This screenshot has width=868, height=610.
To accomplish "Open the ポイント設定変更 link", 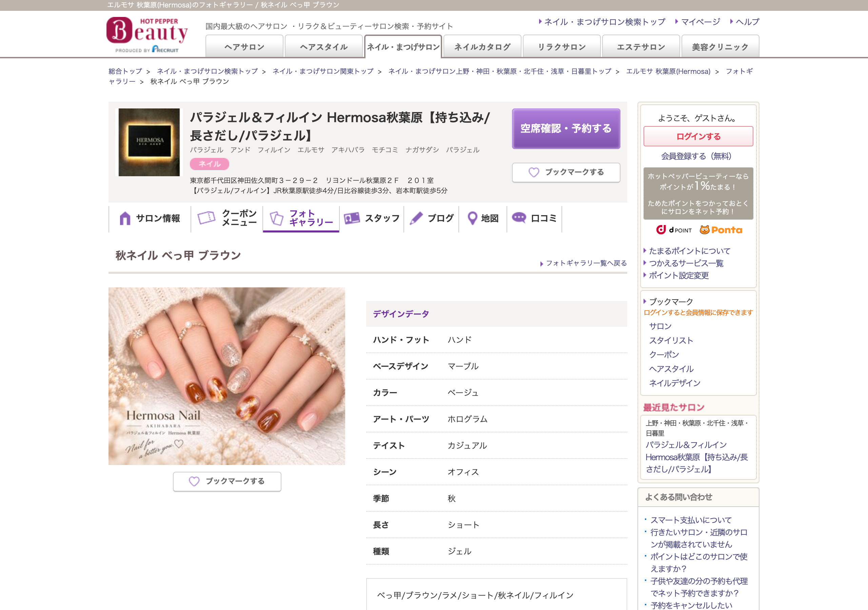I will click(x=678, y=276).
